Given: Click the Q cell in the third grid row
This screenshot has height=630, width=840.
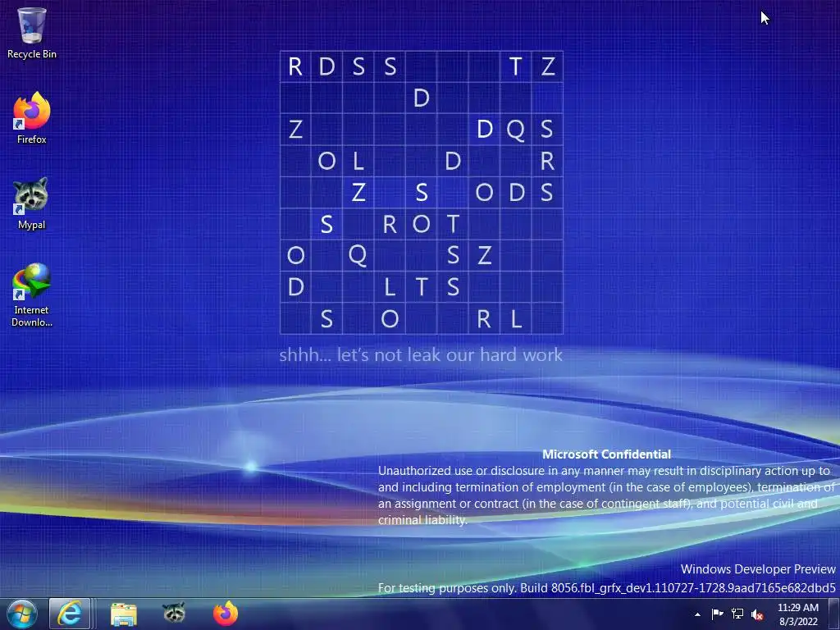Looking at the screenshot, I should [516, 129].
